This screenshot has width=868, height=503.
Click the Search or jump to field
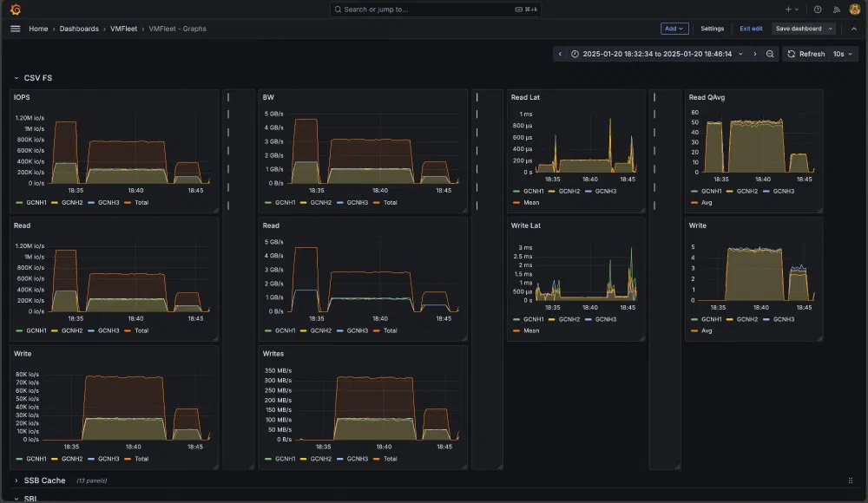click(x=435, y=10)
